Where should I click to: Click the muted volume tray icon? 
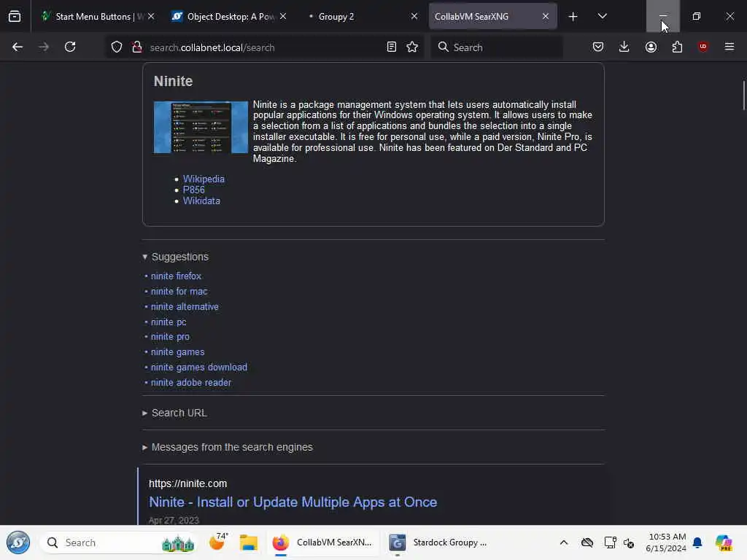(629, 542)
